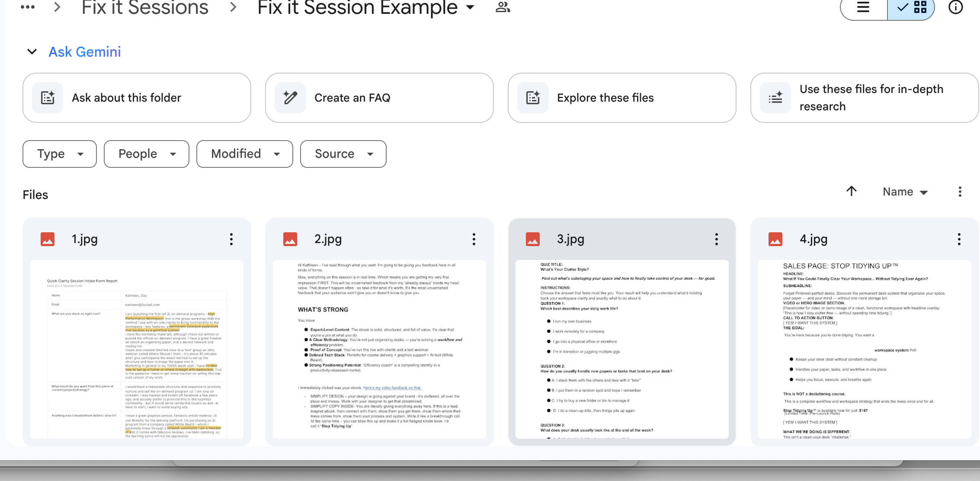Open the Files section more options menu
This screenshot has height=481, width=980.
[x=960, y=192]
